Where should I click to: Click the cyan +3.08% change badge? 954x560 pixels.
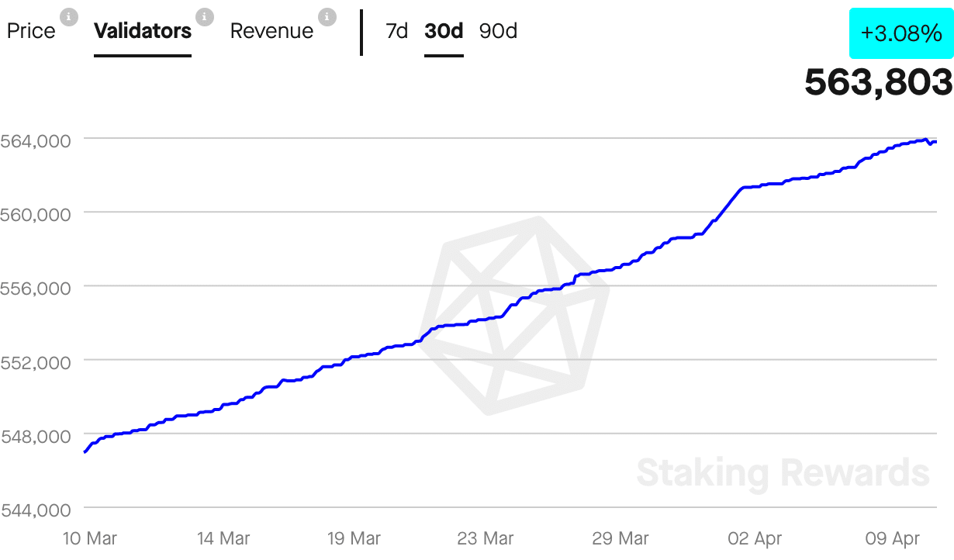(x=900, y=34)
